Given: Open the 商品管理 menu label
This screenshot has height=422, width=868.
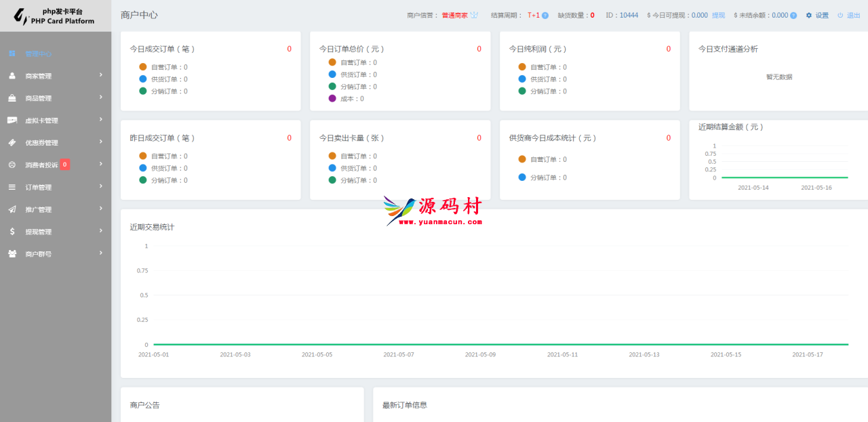Looking at the screenshot, I should pos(38,98).
